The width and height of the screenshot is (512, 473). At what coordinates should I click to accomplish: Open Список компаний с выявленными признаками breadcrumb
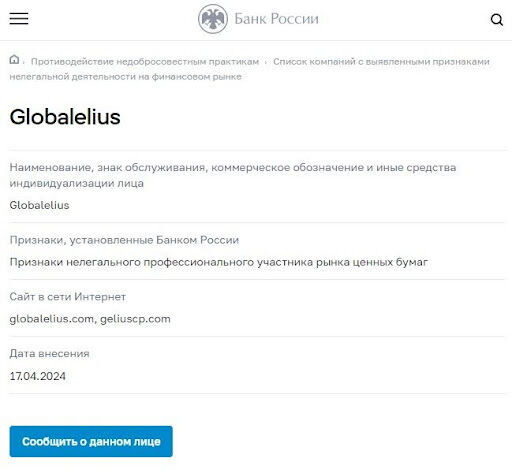point(381,62)
